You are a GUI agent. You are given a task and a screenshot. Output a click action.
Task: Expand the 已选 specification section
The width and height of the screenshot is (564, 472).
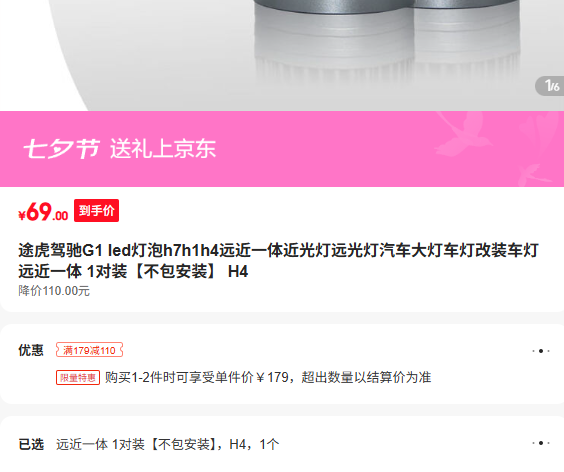[282, 444]
